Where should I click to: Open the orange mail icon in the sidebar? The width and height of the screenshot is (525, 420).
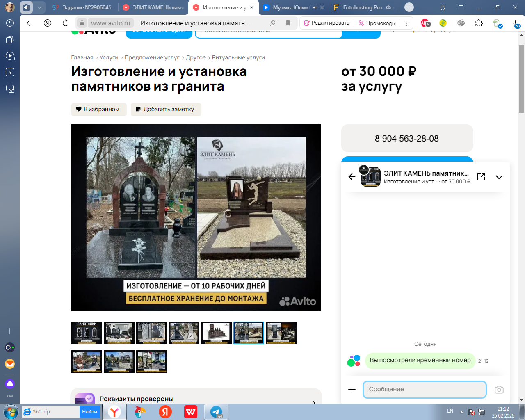[x=10, y=364]
